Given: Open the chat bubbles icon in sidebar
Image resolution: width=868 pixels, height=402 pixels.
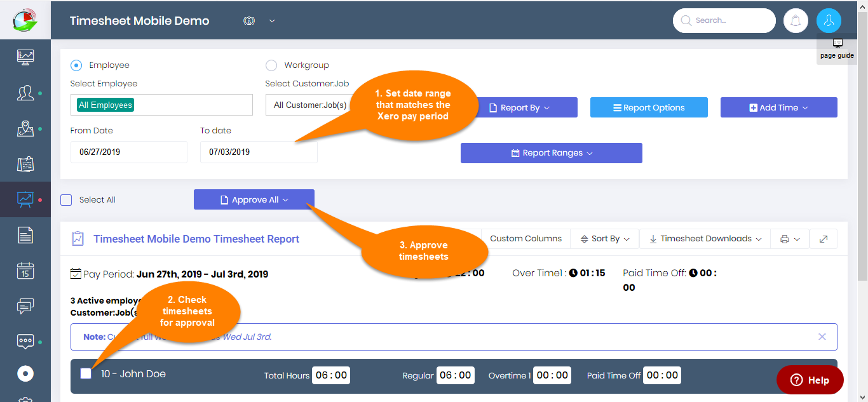Looking at the screenshot, I should (25, 306).
